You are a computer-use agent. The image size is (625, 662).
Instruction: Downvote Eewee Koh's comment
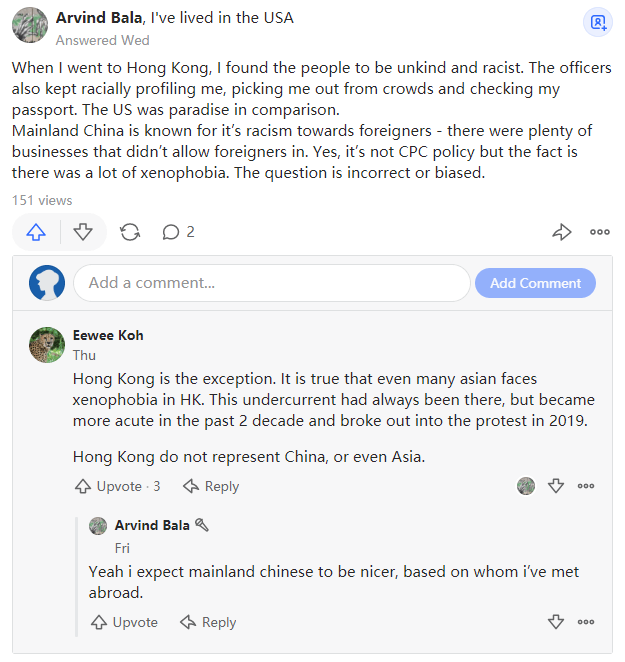coord(556,486)
